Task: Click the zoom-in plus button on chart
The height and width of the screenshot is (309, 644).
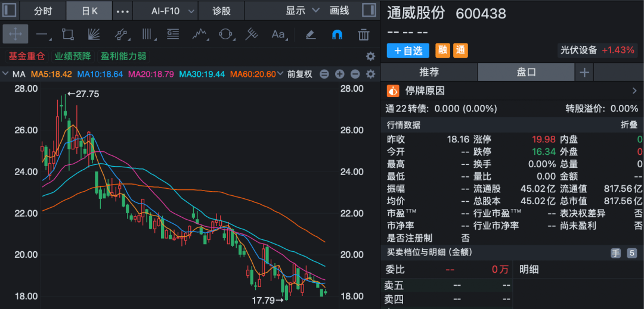Action: tap(340, 74)
